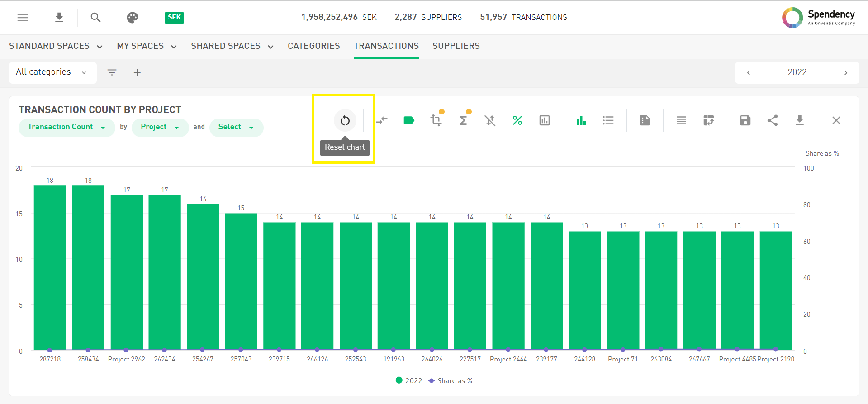Screen dimensions: 868x404
Task: Share the chart using the share icon
Action: pyautogui.click(x=773, y=120)
